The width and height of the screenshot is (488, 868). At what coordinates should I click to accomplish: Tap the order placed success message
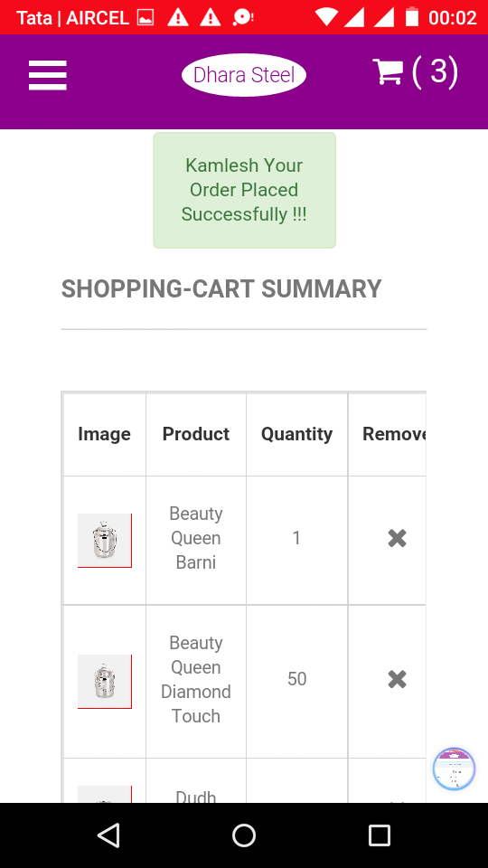click(245, 190)
